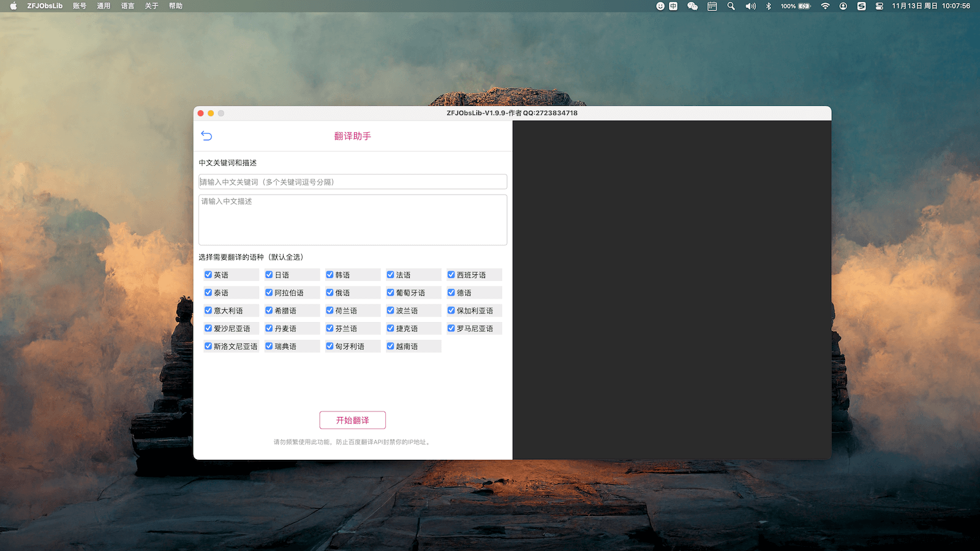The width and height of the screenshot is (980, 551).
Task: Open the Bluetooth status icon
Action: (x=769, y=6)
